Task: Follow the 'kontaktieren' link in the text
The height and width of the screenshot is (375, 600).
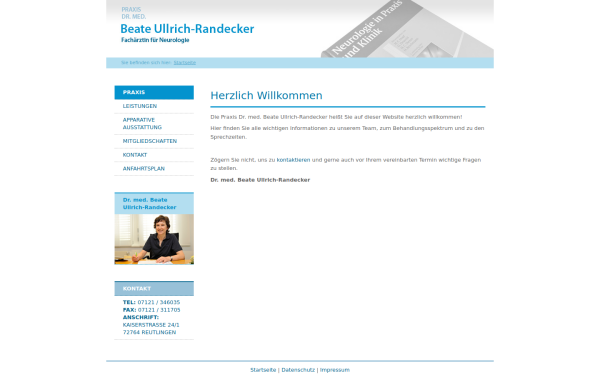Action: pos(293,160)
